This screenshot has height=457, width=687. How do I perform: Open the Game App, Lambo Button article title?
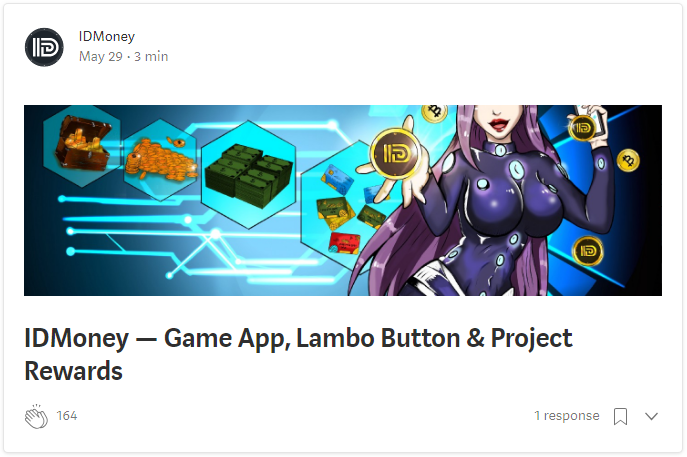click(298, 354)
